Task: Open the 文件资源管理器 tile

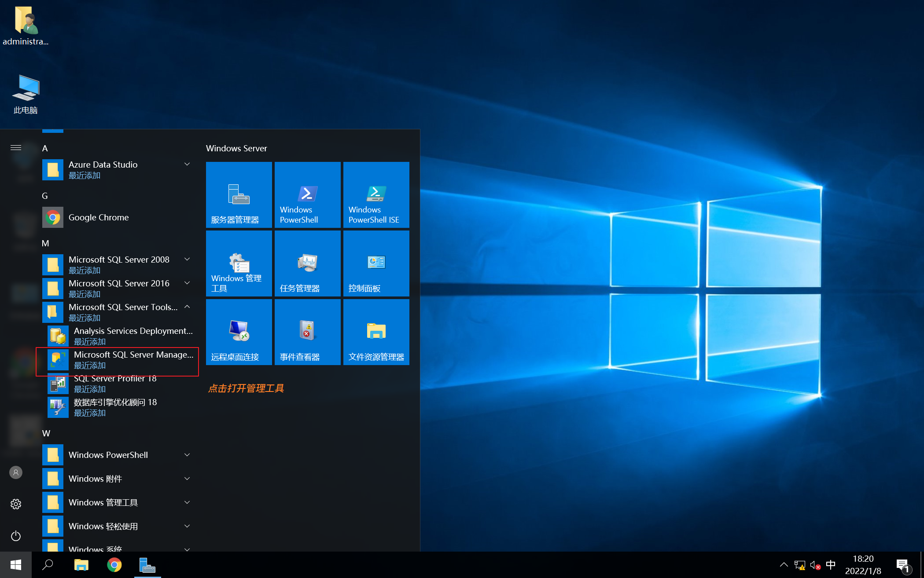Action: click(376, 332)
